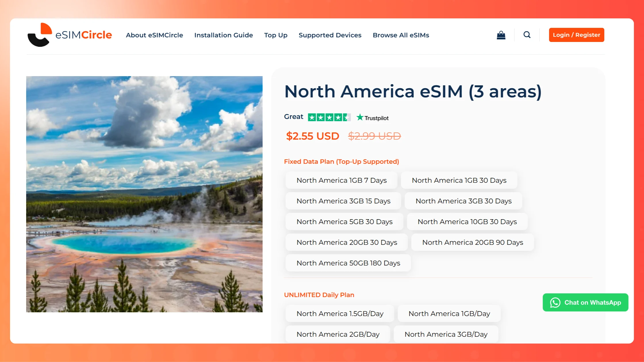Click the eSIMCircle logo
The height and width of the screenshot is (362, 644).
click(70, 35)
